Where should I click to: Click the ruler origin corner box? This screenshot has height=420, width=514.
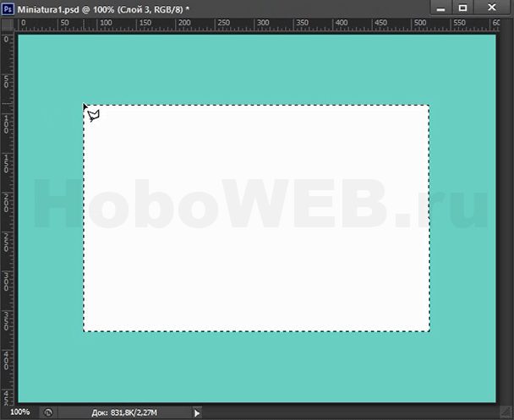click(8, 25)
